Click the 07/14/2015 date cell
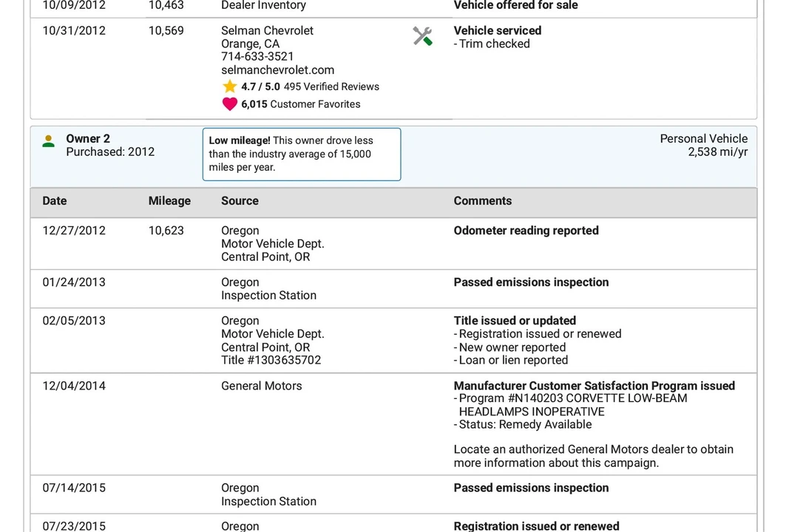Screen dimensions: 792x532 (x=74, y=488)
